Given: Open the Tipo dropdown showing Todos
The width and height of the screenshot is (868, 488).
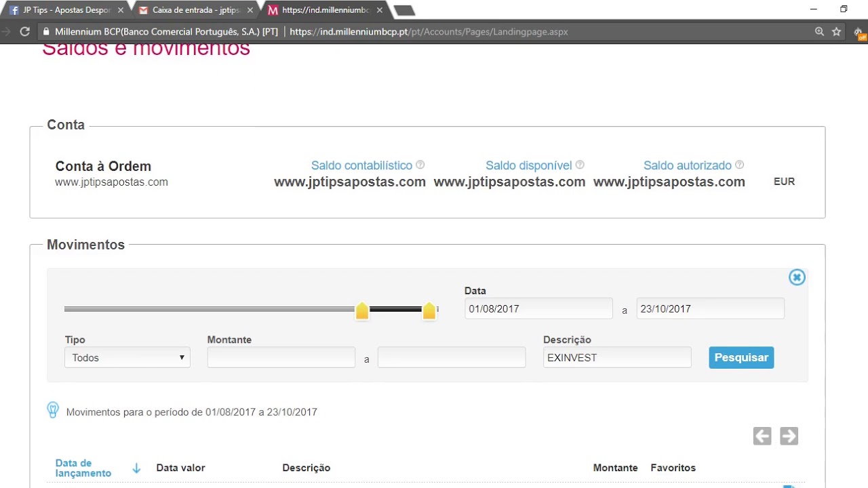Looking at the screenshot, I should 127,357.
